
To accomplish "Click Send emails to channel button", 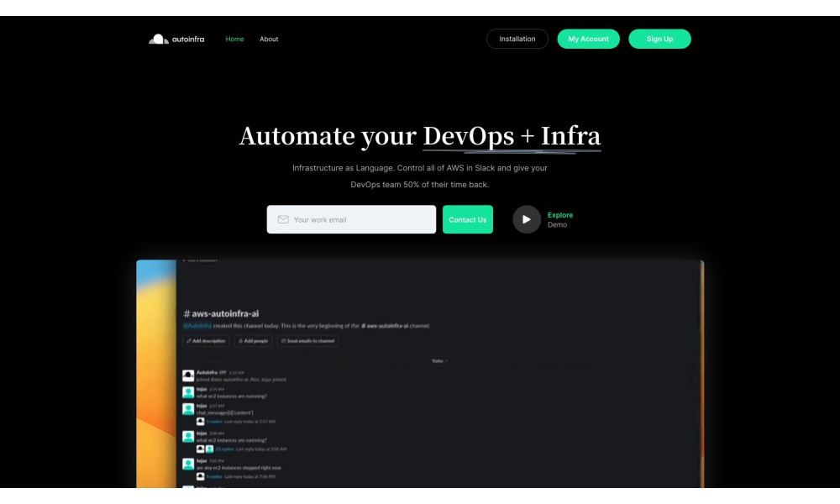I will (307, 341).
